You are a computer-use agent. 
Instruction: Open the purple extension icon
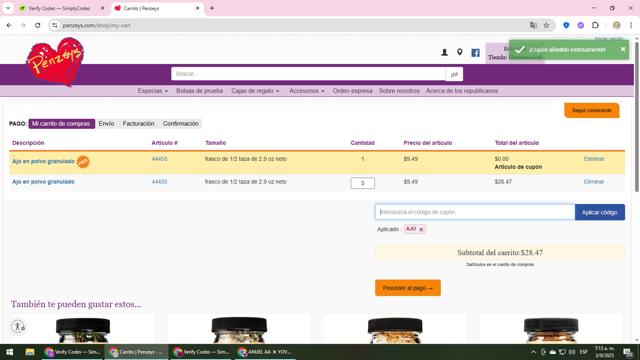pos(580,25)
